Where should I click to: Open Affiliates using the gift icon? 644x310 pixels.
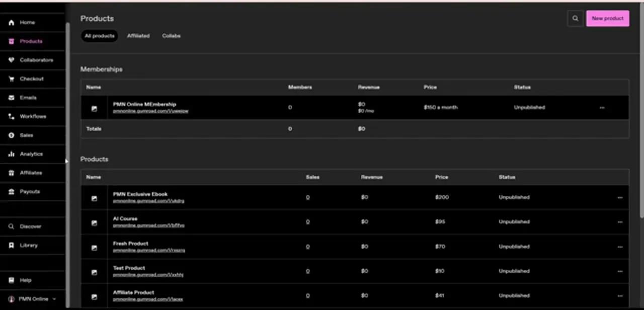click(x=12, y=173)
